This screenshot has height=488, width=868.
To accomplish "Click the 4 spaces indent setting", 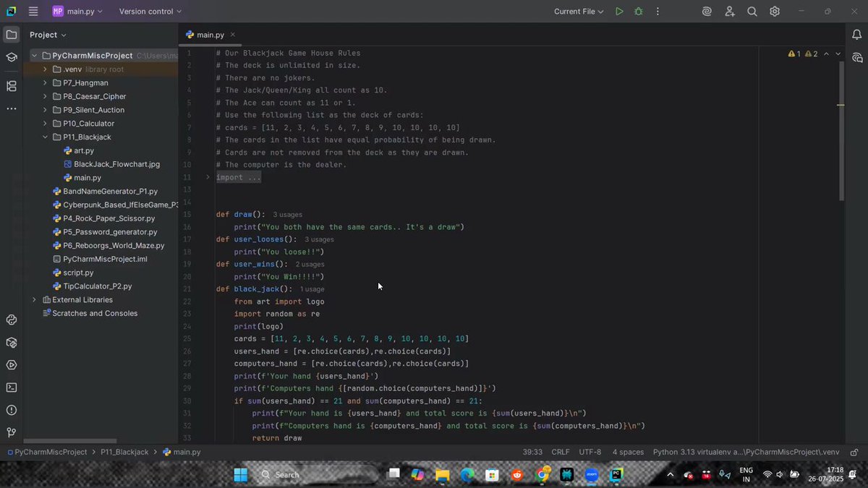I will [x=628, y=452].
